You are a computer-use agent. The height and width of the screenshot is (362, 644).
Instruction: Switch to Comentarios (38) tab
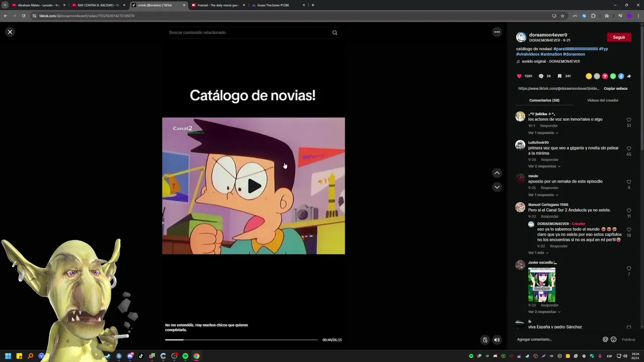tap(544, 100)
